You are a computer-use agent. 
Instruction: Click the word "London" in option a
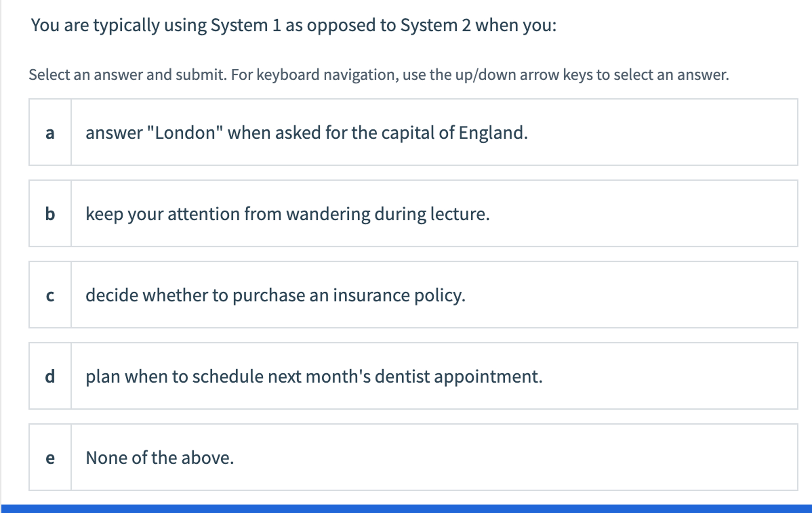pos(185,132)
